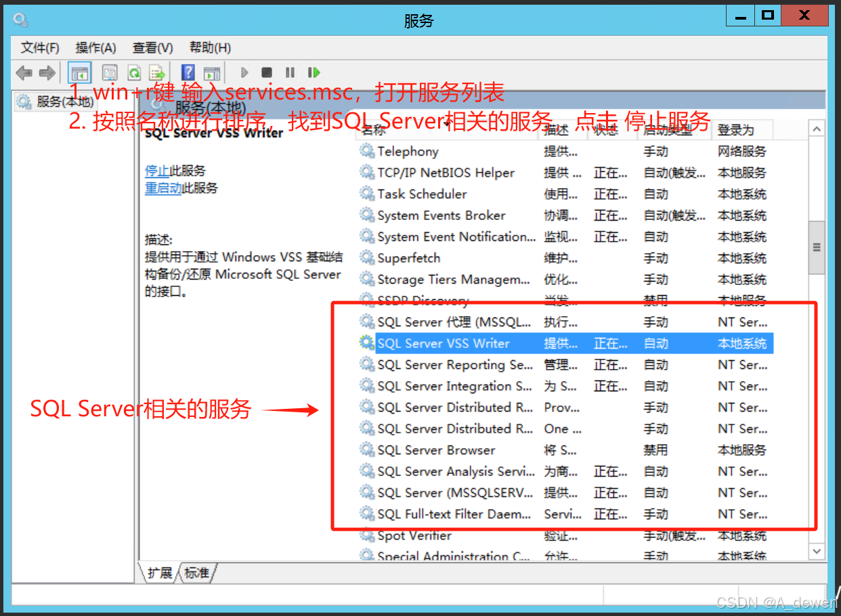Click the gear icon beside SQL Server Browser
This screenshot has height=616, width=841.
pyautogui.click(x=367, y=449)
